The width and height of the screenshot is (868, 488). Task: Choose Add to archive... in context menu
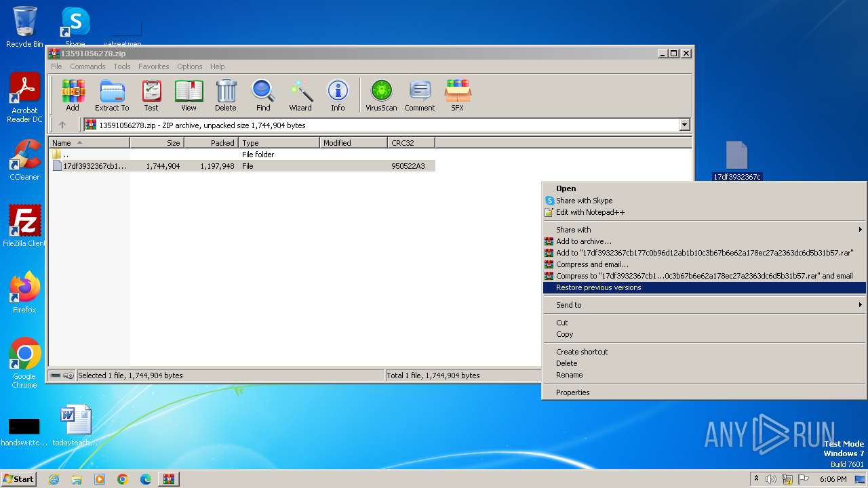pos(705,241)
